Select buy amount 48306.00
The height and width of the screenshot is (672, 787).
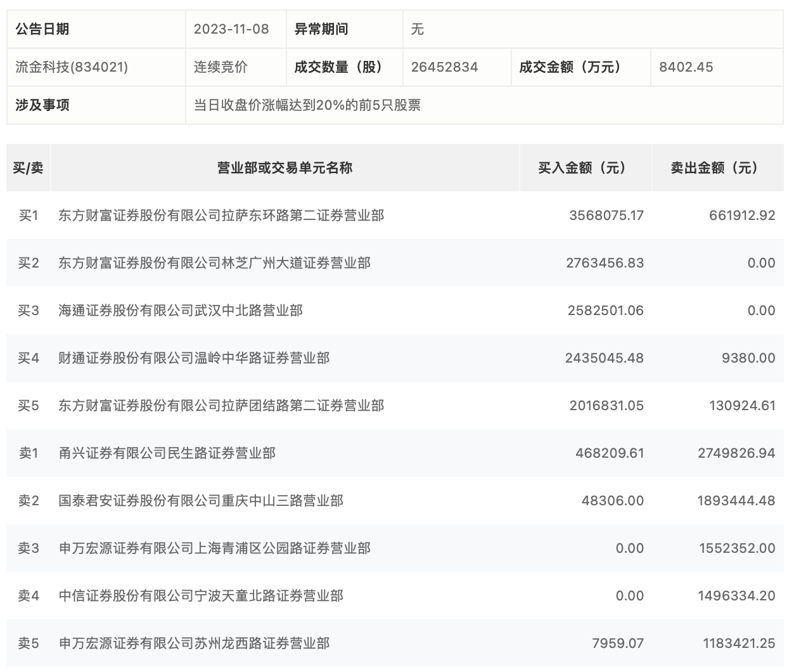tap(613, 501)
